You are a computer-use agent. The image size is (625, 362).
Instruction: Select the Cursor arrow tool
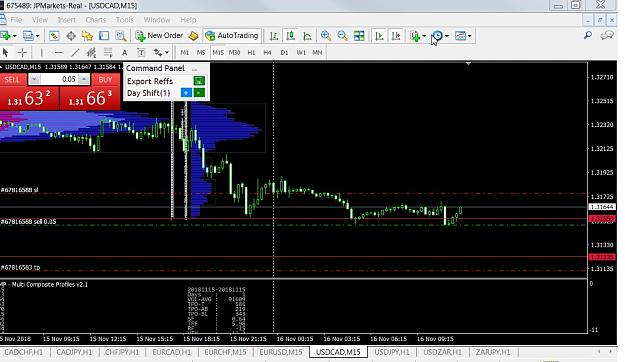[5, 52]
